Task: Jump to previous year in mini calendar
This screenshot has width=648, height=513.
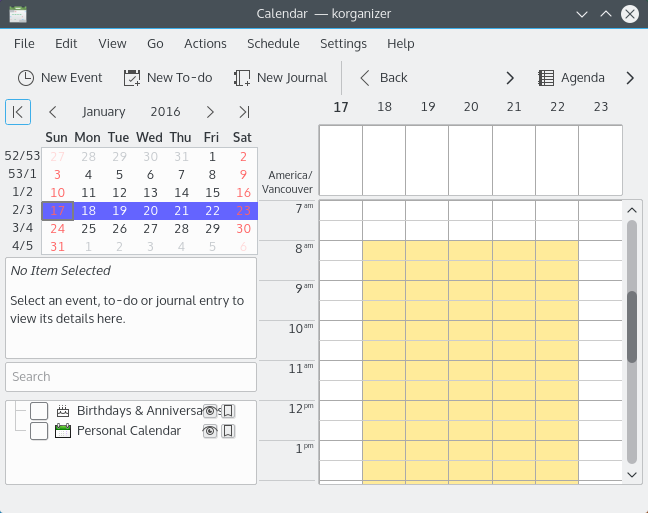Action: 18,112
